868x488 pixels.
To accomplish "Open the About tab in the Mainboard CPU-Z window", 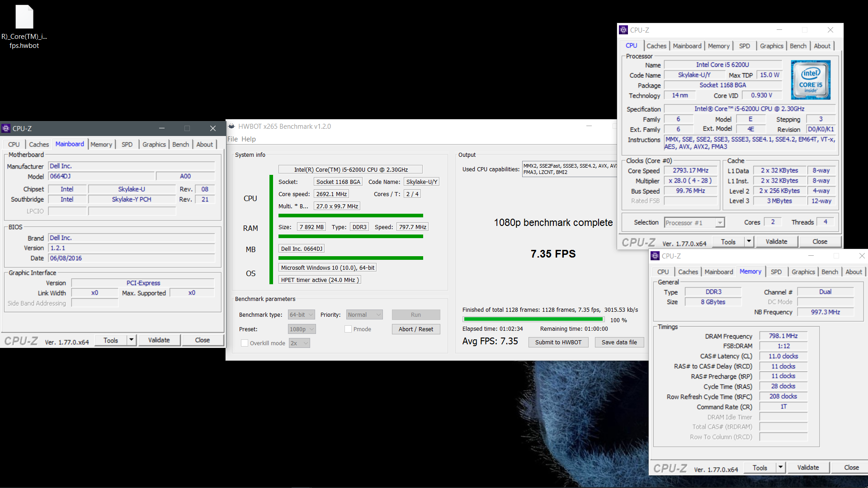I will click(204, 144).
